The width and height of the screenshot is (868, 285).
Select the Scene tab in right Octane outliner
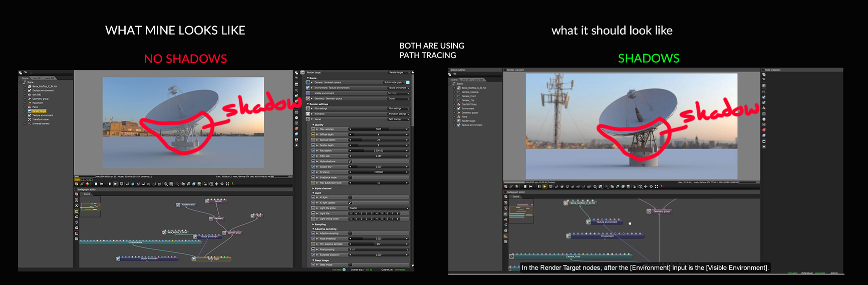pyautogui.click(x=454, y=79)
